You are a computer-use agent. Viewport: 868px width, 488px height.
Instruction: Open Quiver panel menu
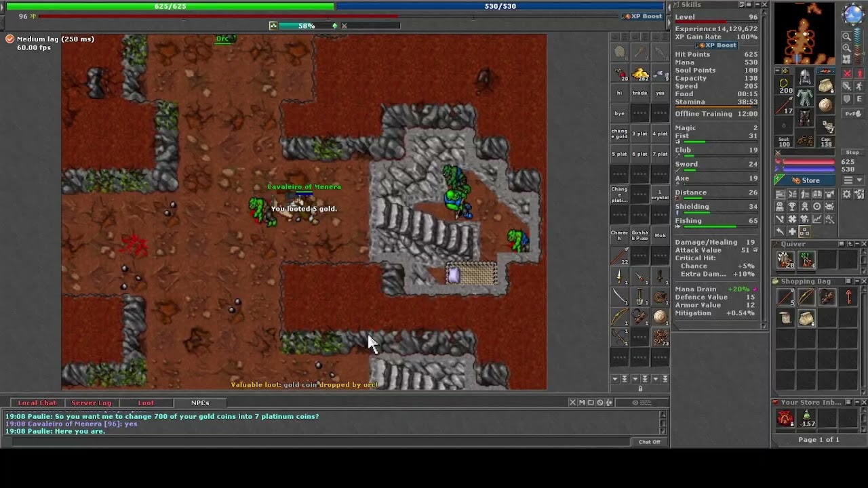pos(842,244)
